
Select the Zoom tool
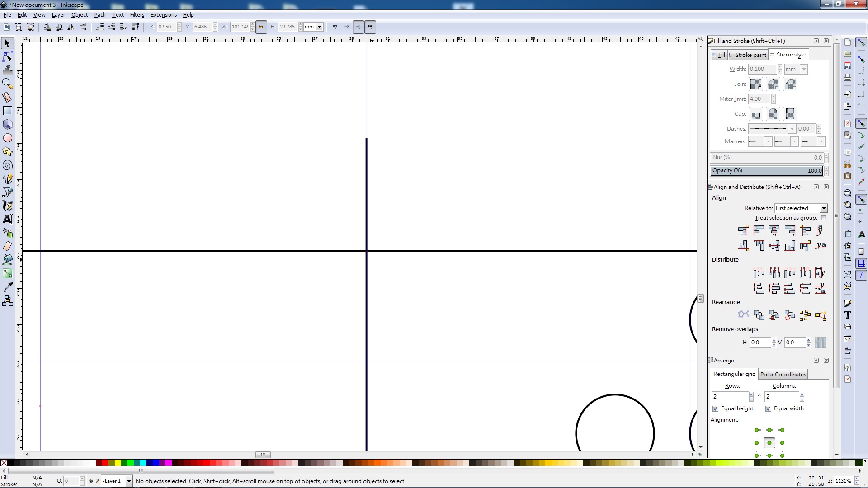[x=8, y=84]
